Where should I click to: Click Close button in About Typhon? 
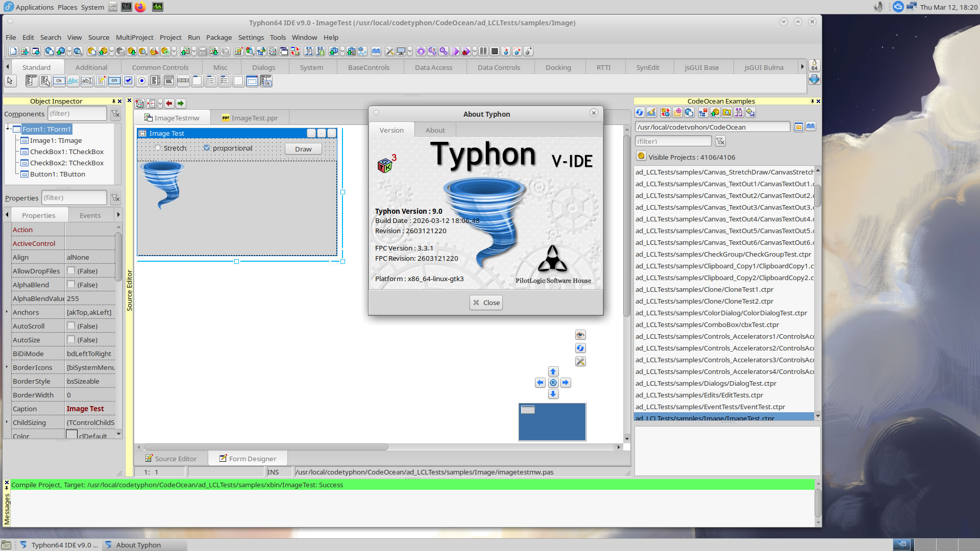(x=485, y=303)
